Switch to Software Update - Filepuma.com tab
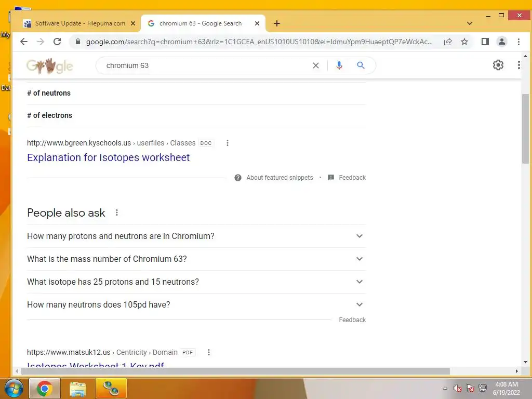This screenshot has width=532, height=399. point(80,23)
